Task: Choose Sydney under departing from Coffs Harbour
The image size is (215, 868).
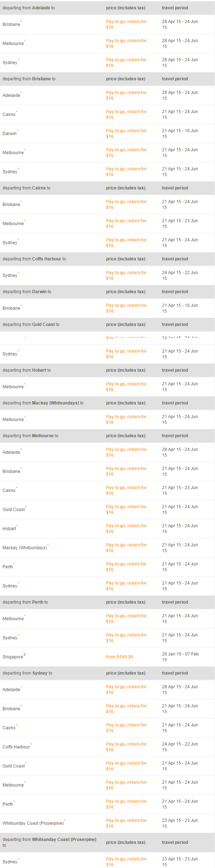Action: point(10,276)
